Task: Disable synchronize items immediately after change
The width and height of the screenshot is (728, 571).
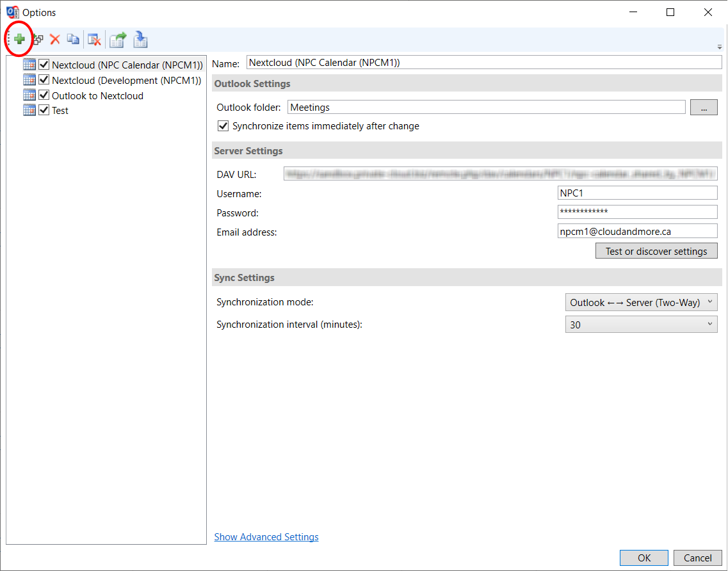Action: [223, 126]
